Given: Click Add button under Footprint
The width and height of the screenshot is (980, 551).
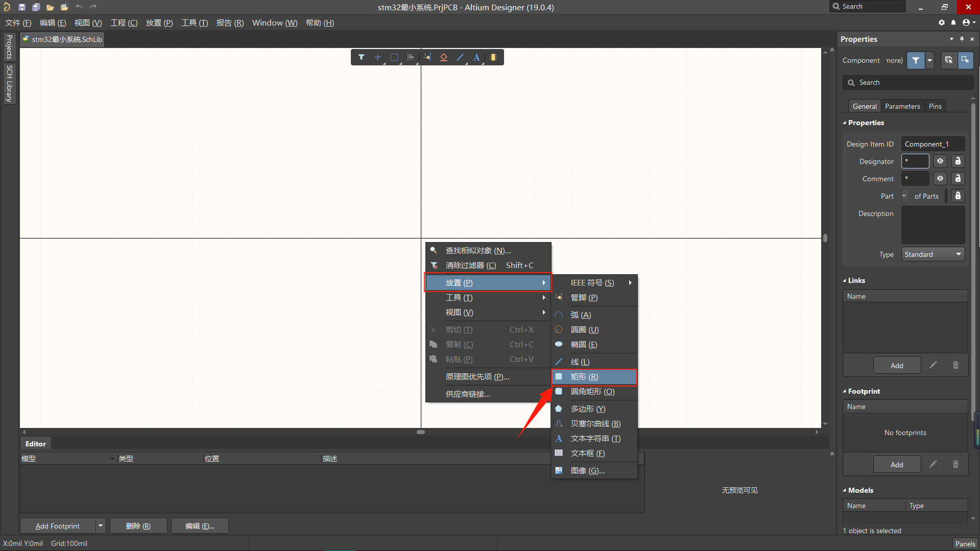Looking at the screenshot, I should [x=897, y=464].
